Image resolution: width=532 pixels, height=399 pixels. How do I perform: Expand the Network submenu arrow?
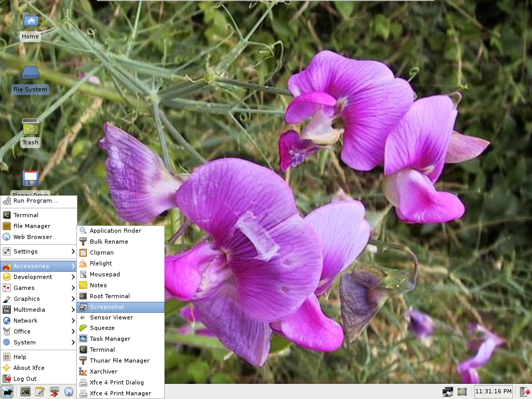tap(73, 320)
